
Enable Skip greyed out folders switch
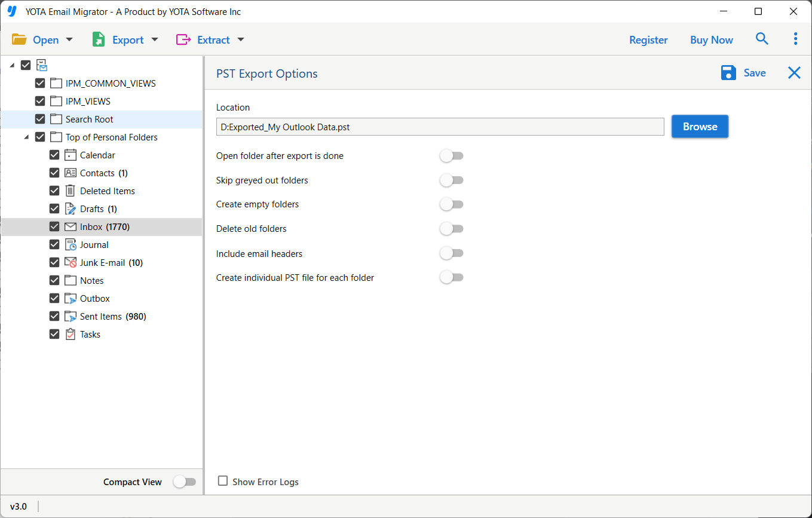(452, 180)
